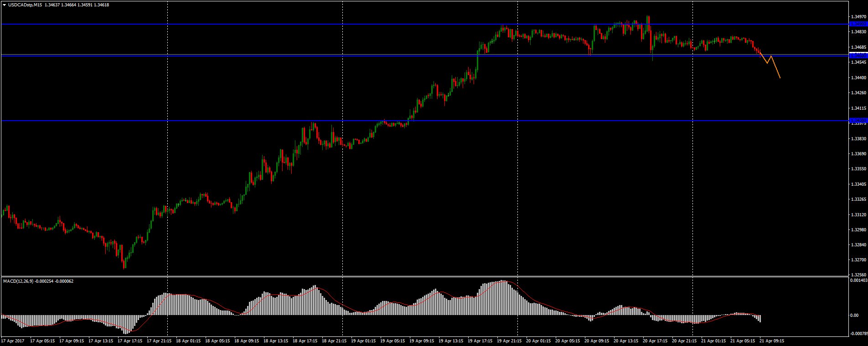The image size is (868, 346).
Task: Click the 1.33830 price scale label
Action: click(x=858, y=138)
